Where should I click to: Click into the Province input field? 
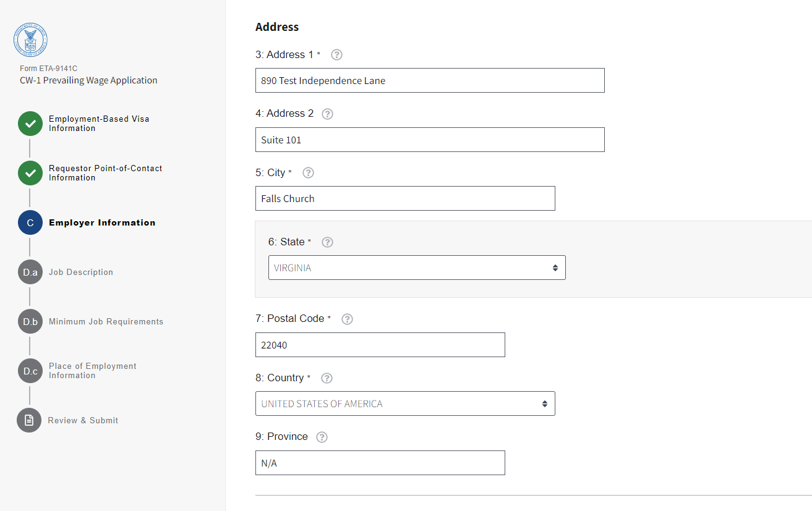point(380,463)
